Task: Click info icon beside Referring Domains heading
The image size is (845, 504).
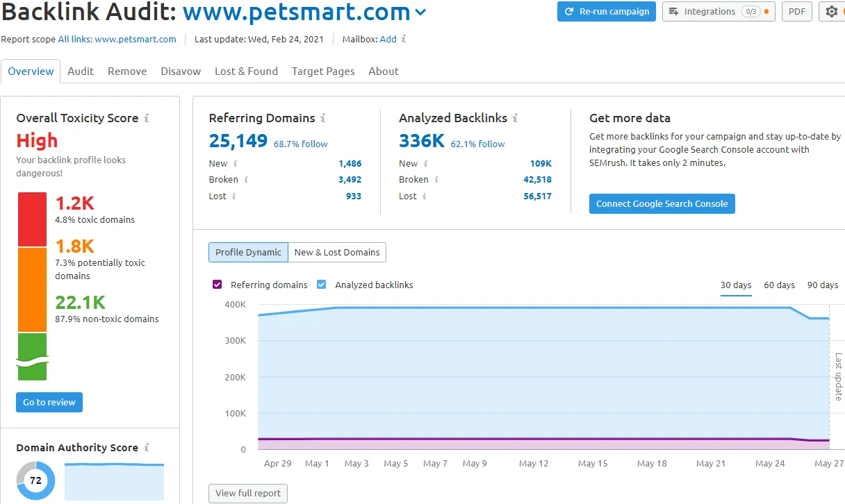Action: point(323,118)
